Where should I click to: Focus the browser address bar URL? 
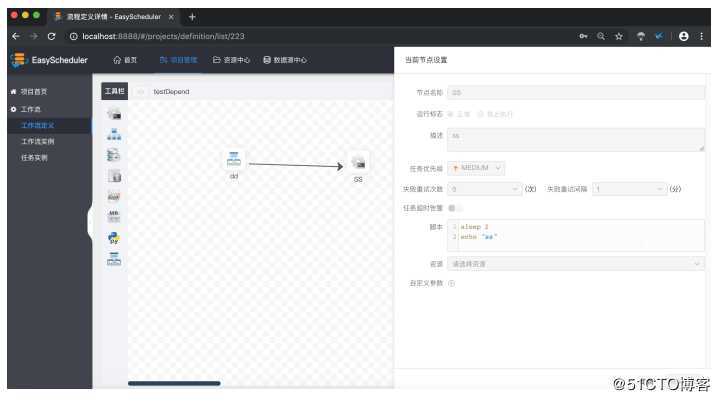point(163,36)
